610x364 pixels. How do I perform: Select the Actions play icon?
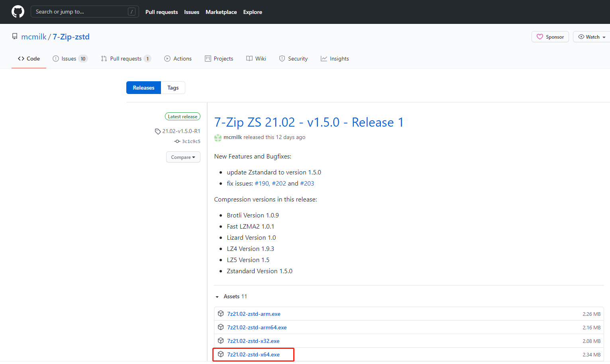click(167, 59)
